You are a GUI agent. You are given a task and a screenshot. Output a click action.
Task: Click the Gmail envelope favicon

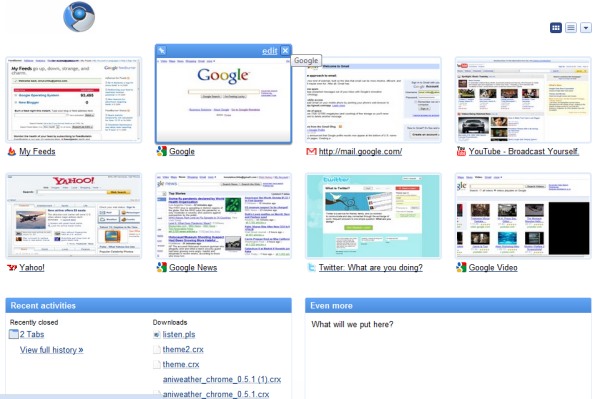coord(311,151)
